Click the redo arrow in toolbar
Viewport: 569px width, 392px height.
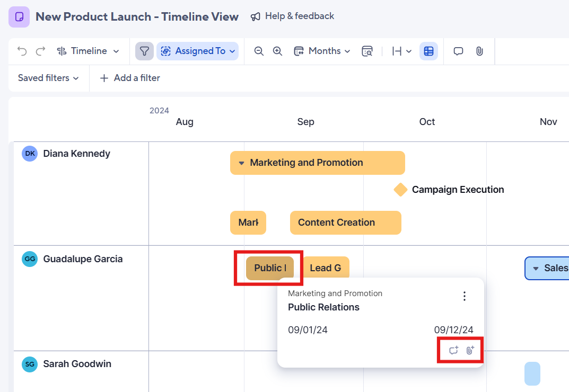pos(40,51)
